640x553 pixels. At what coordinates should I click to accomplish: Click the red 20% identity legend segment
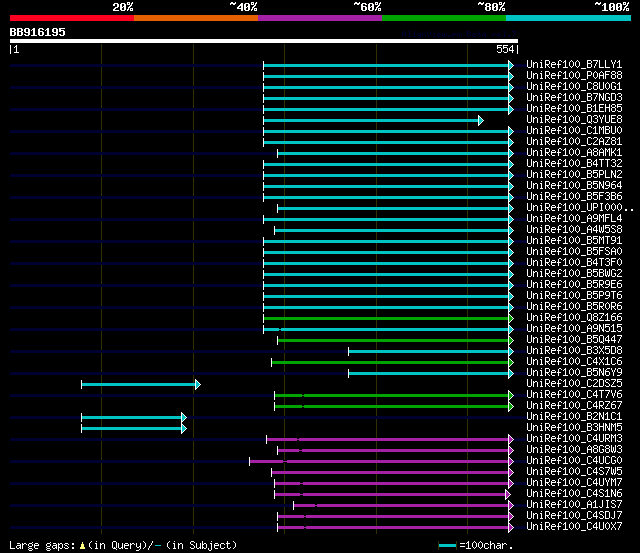(72, 18)
